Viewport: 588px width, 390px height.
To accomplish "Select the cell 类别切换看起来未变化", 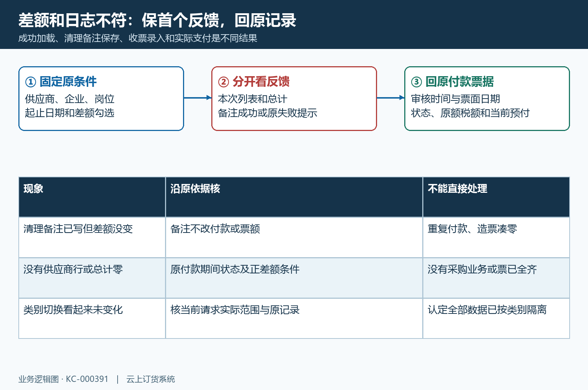I will 92,318.
